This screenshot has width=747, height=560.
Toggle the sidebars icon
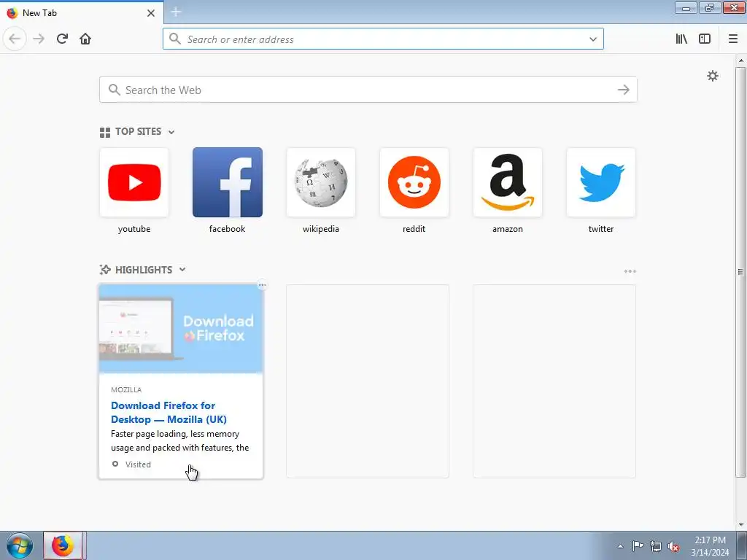point(705,39)
